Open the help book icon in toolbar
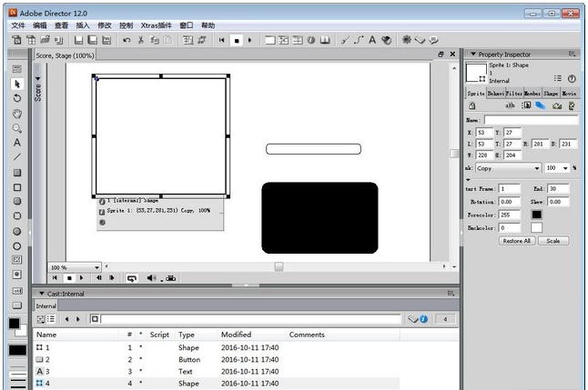This screenshot has width=588, height=390. point(325,40)
